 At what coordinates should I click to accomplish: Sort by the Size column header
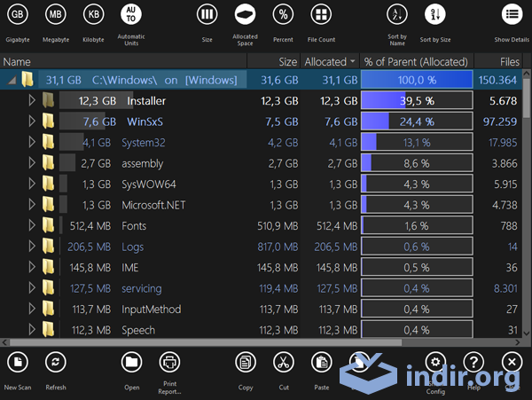[x=274, y=62]
